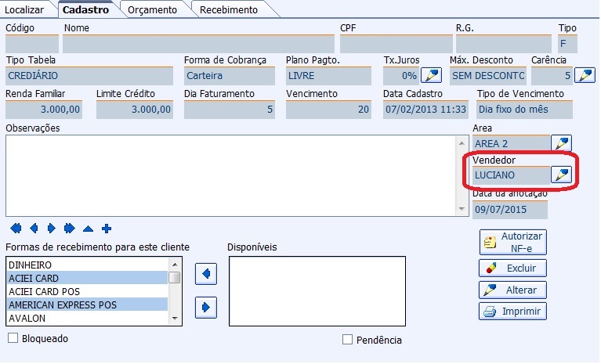
Task: Click the edit icon next to Tx.Juros
Action: click(x=431, y=76)
